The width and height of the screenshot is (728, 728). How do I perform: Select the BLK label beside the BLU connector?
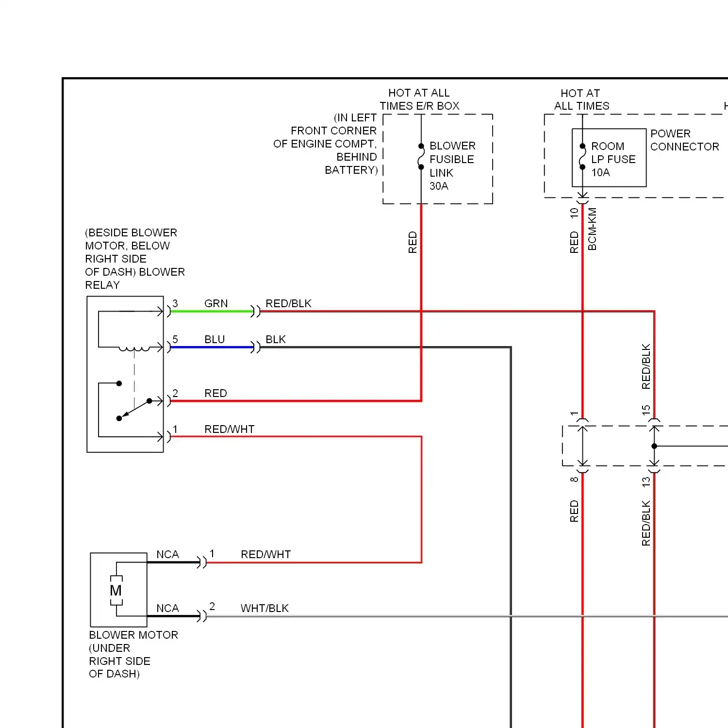click(x=276, y=339)
